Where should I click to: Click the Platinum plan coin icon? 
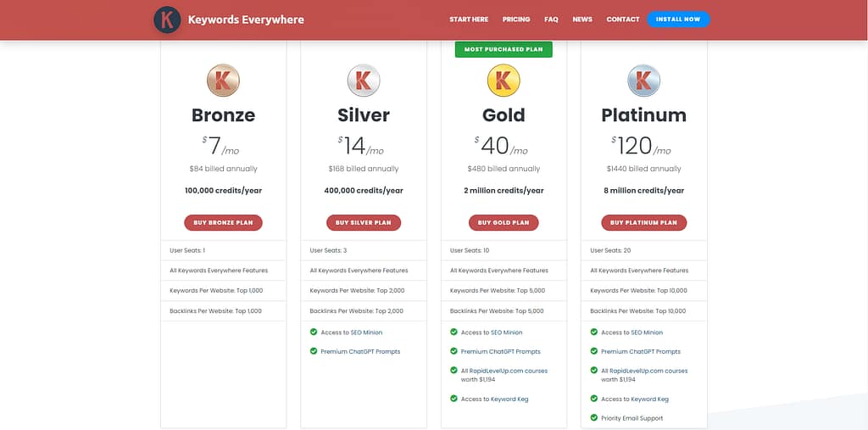(644, 81)
